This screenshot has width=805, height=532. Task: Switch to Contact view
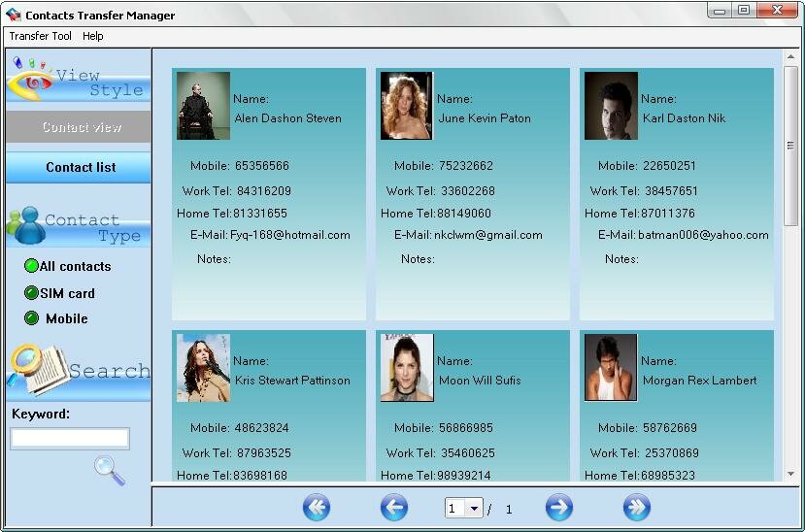[x=79, y=127]
